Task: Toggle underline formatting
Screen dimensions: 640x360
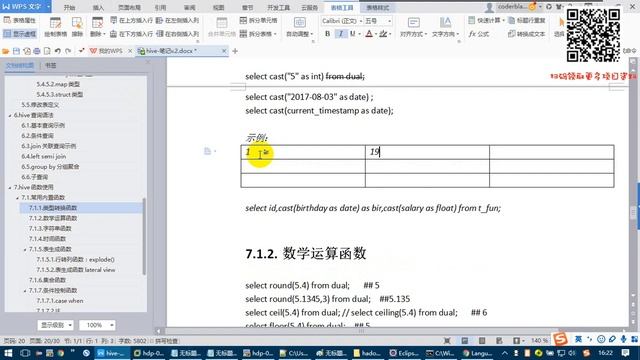Action: click(352, 34)
